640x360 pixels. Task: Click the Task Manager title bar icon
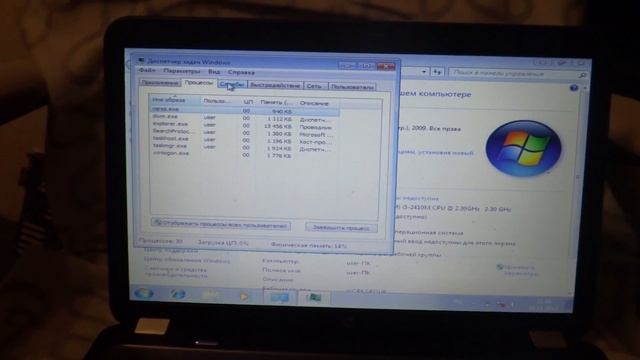point(141,60)
